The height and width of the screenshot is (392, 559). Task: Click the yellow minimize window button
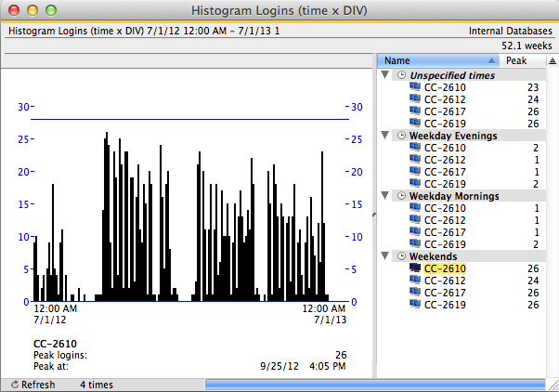click(x=32, y=10)
